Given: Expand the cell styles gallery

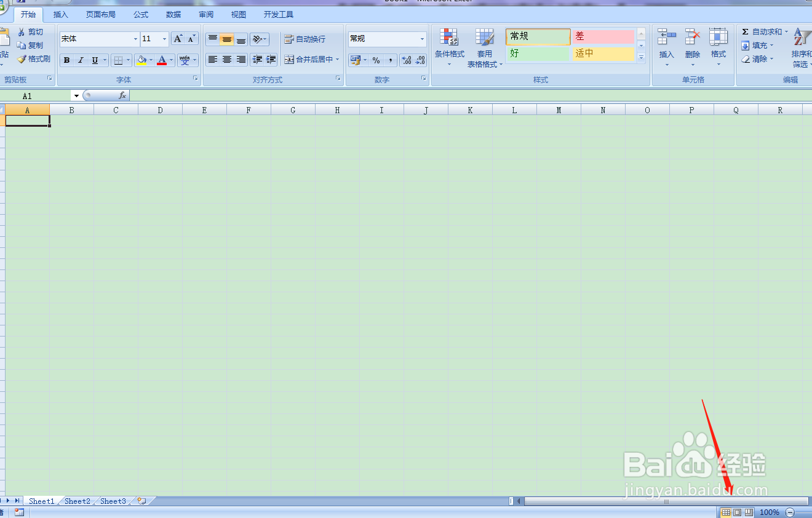Looking at the screenshot, I should click(x=641, y=58).
